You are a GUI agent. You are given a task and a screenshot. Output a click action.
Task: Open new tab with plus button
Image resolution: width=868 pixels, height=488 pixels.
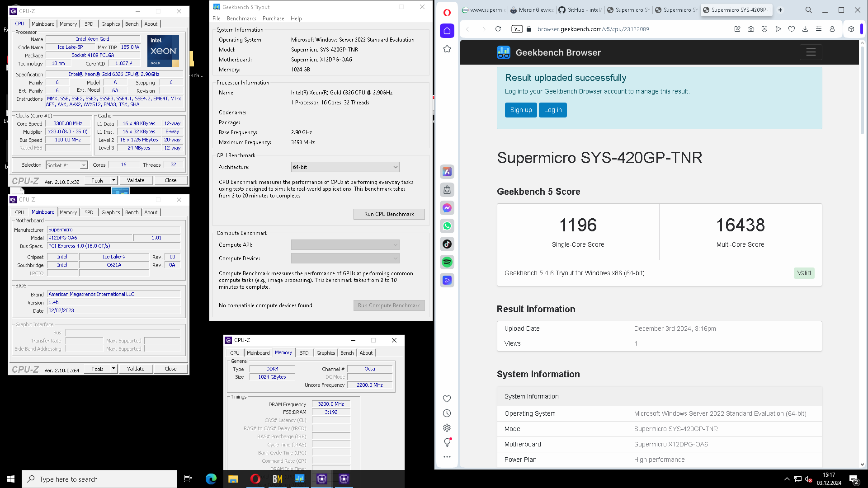780,10
